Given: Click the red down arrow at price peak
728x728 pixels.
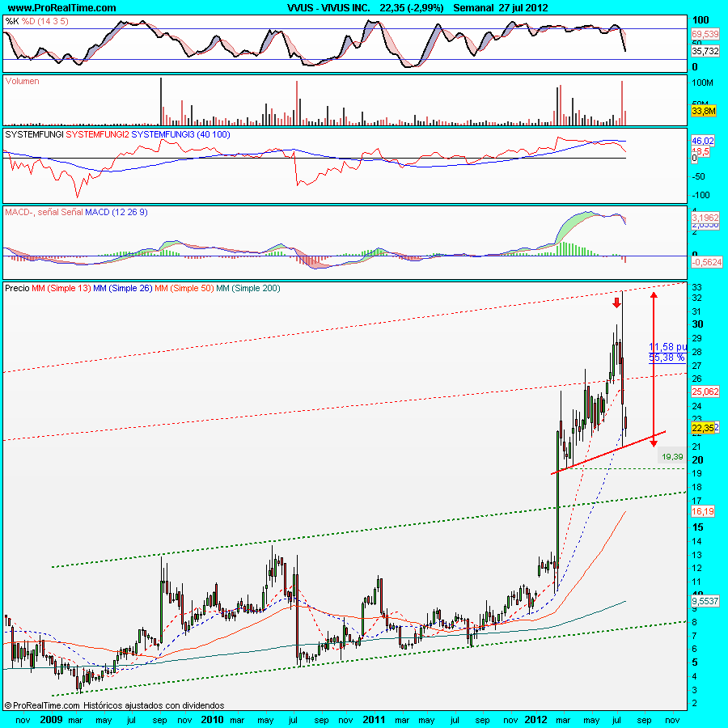Looking at the screenshot, I should (x=616, y=303).
